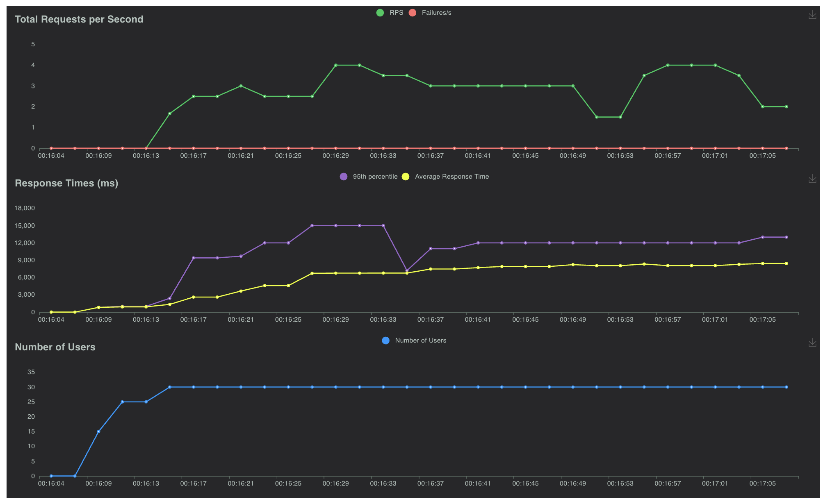
Task: Select Average Response Time point at 00:16:49
Action: [x=573, y=265]
